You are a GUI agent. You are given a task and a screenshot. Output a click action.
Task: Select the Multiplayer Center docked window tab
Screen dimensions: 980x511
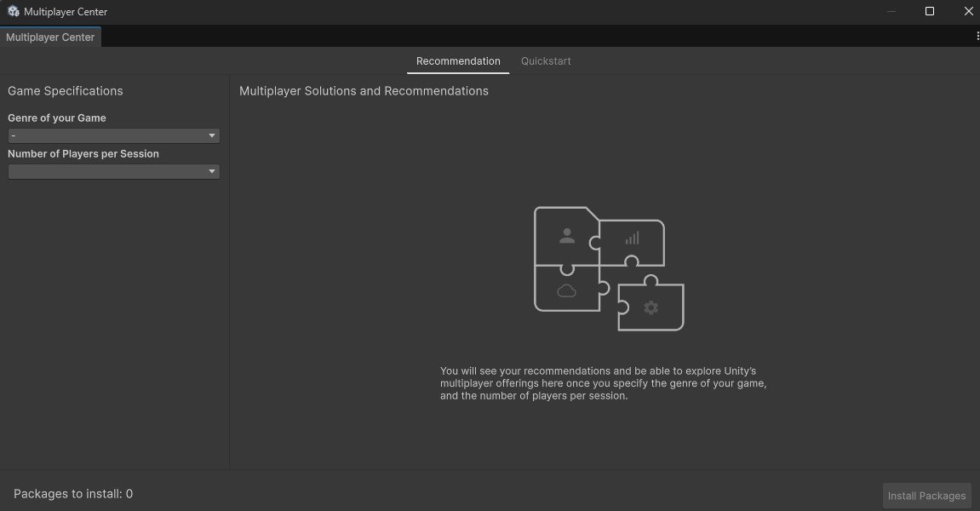tap(50, 37)
